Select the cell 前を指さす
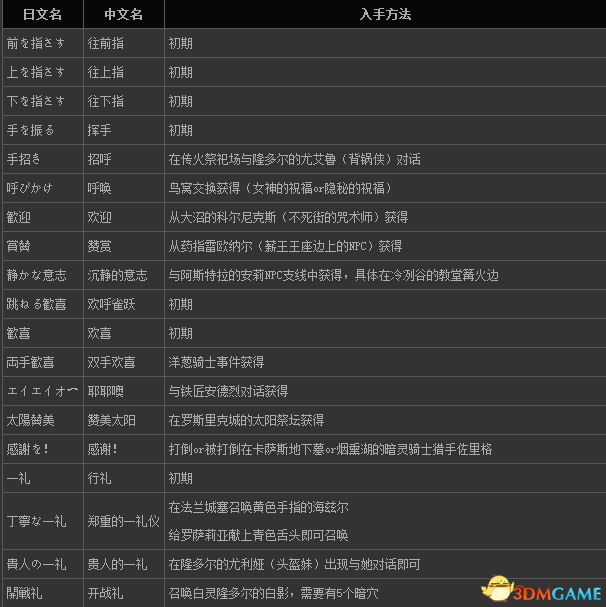 click(x=43, y=43)
